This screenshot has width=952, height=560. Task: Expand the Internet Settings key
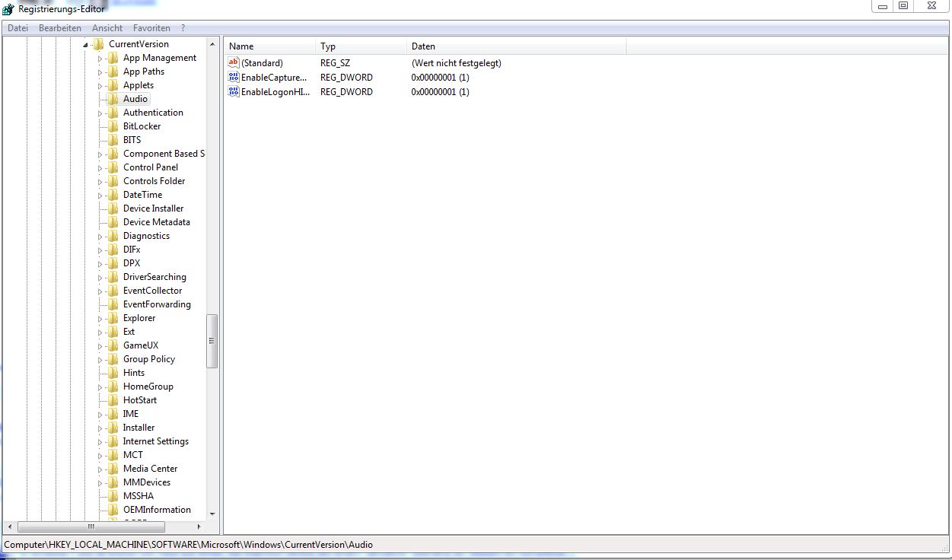(100, 442)
